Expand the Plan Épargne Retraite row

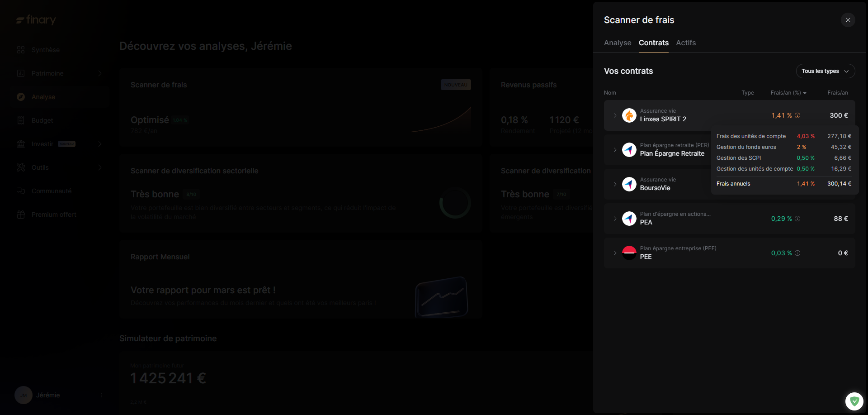coord(615,150)
